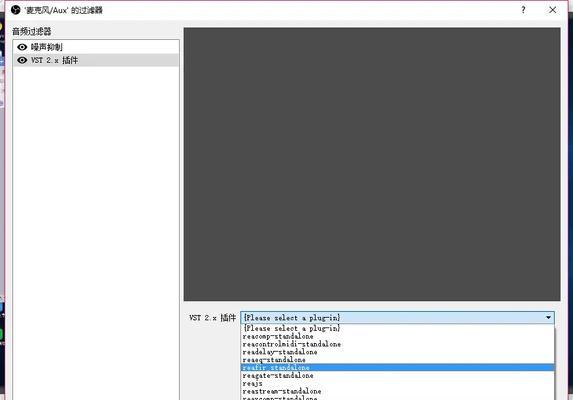Select highlighted reafir-standalone option
Image resolution: width=573 pixels, height=400 pixels.
tap(398, 367)
